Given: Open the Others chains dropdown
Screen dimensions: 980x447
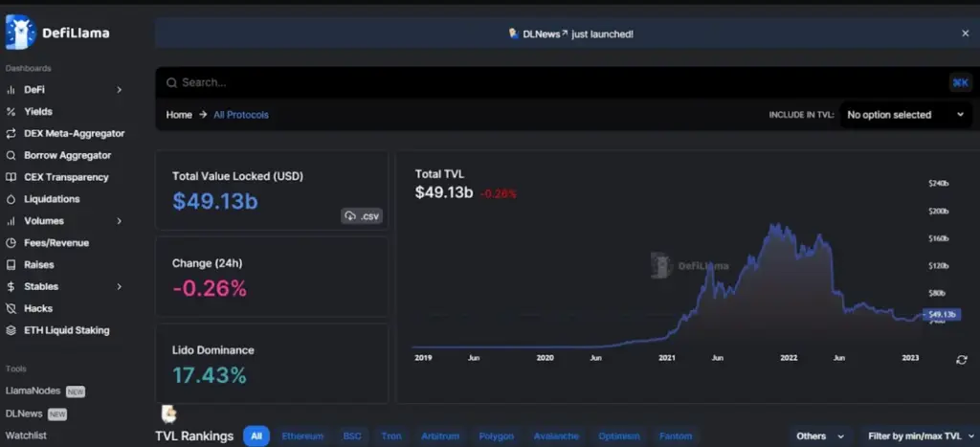Looking at the screenshot, I should tap(820, 436).
